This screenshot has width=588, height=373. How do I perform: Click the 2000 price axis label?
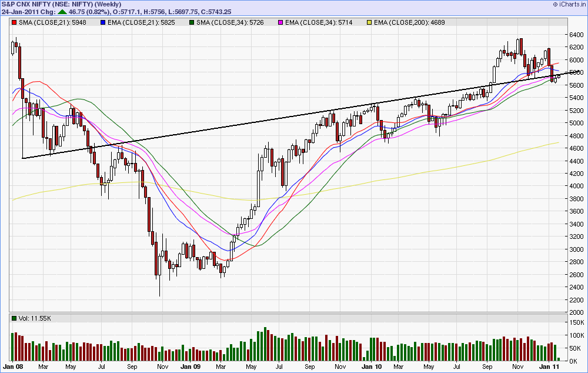point(576,312)
